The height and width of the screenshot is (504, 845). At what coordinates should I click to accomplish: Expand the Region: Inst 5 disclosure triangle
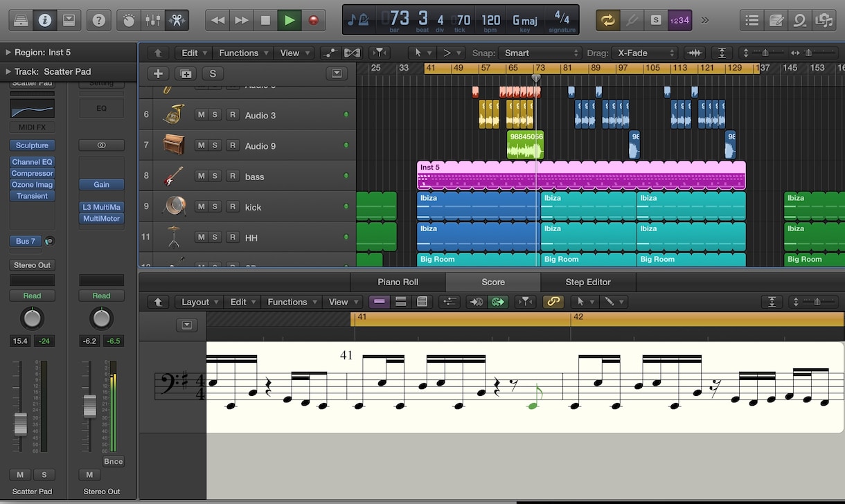[8, 52]
